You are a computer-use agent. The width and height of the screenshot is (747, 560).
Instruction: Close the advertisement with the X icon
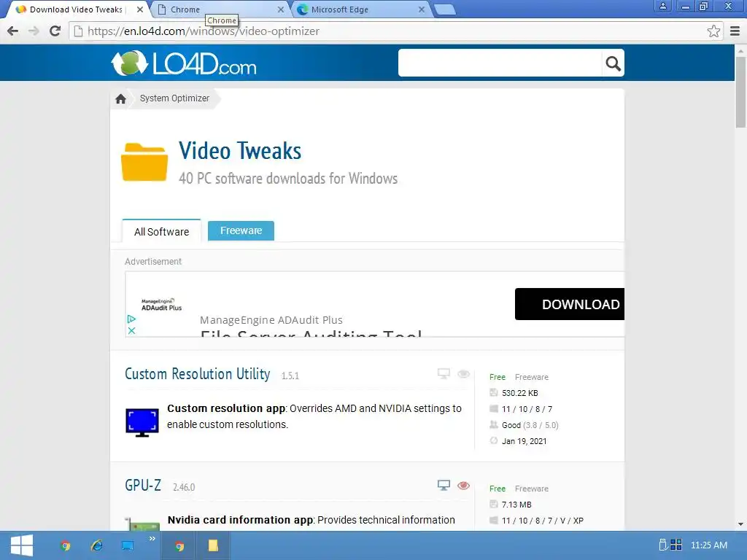(132, 330)
